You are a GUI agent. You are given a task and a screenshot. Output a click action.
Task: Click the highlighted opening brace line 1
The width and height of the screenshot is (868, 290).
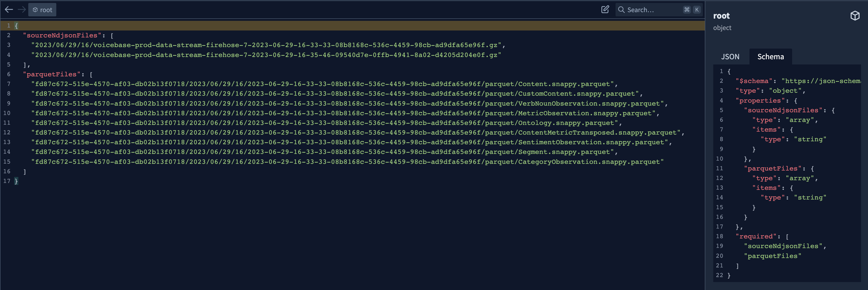coord(352,26)
